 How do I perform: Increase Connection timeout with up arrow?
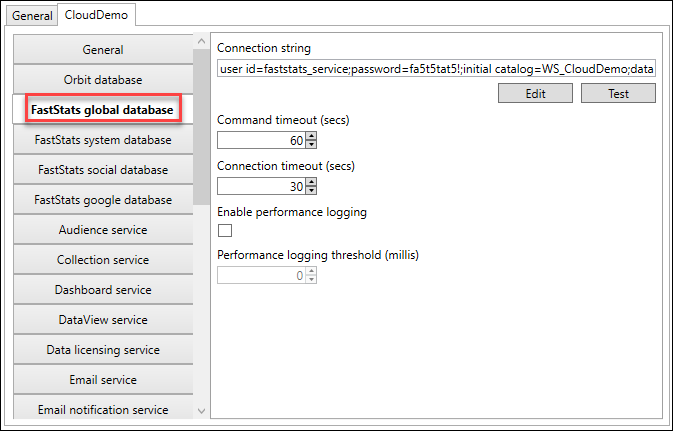point(311,182)
